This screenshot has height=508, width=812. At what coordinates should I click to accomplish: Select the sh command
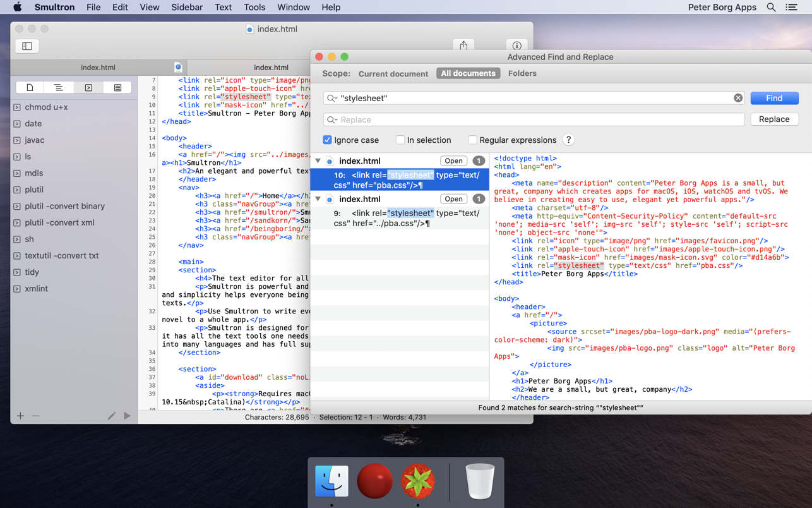click(x=29, y=239)
